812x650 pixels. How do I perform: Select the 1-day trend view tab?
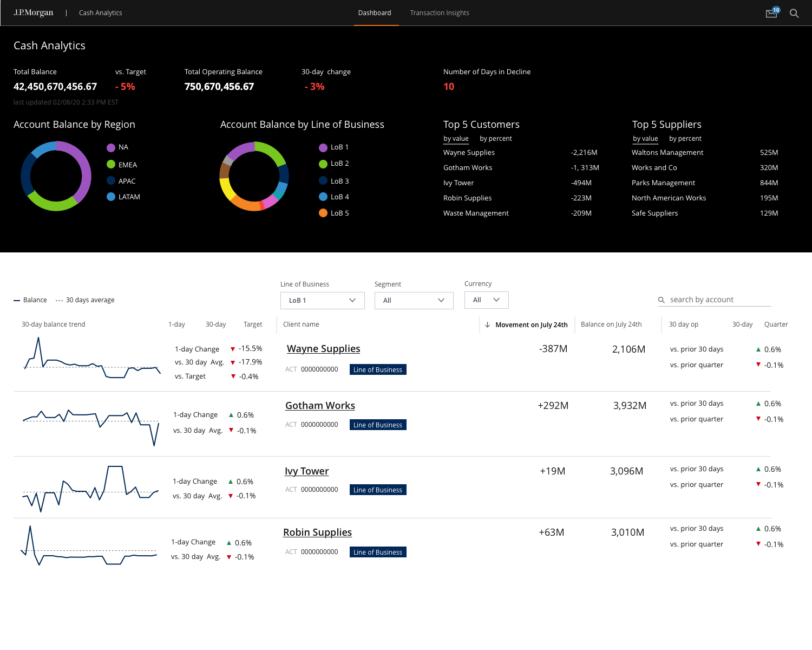tap(176, 324)
